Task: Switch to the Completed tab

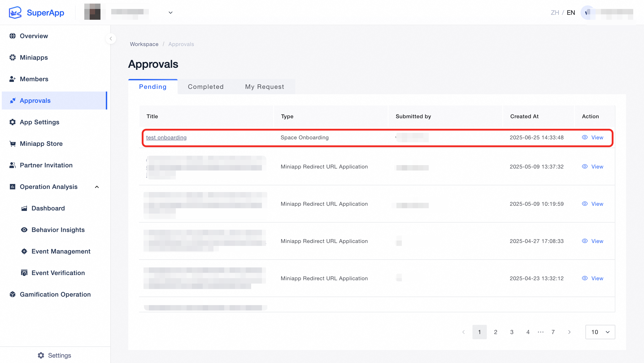Action: 205,87
